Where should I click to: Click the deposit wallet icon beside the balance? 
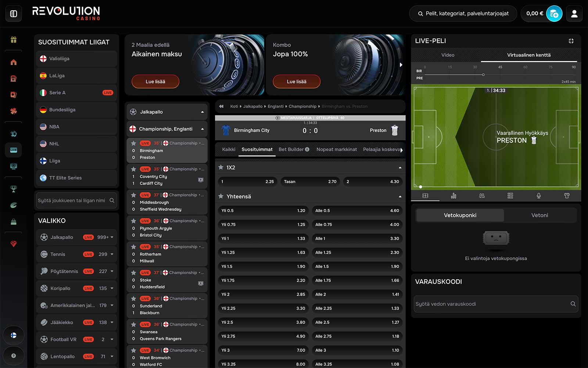point(554,14)
